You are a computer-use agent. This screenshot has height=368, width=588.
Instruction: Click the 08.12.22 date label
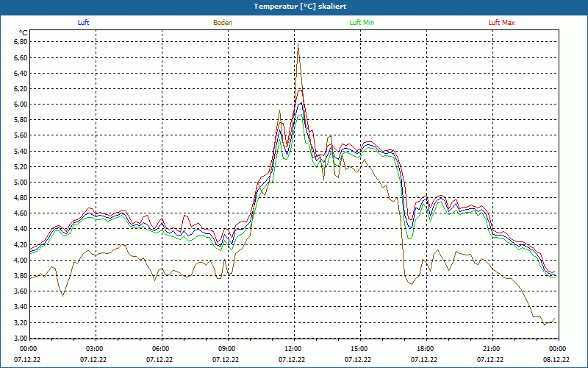(x=556, y=359)
